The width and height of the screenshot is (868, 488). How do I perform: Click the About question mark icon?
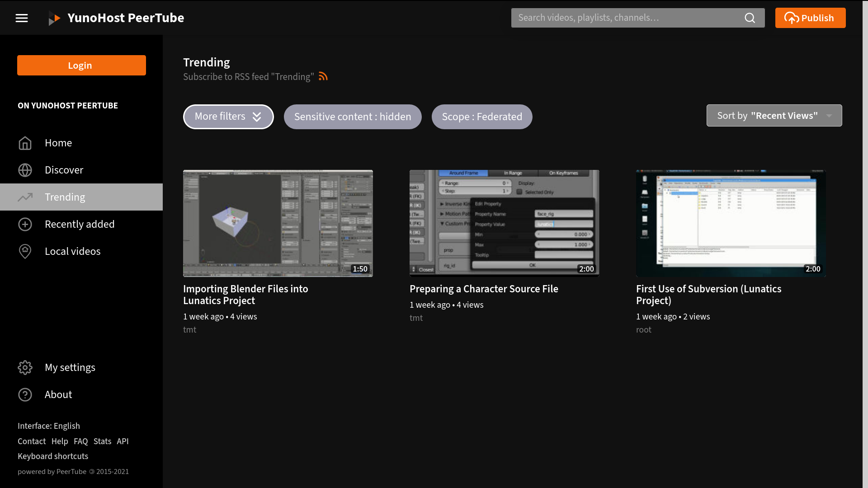pyautogui.click(x=25, y=395)
